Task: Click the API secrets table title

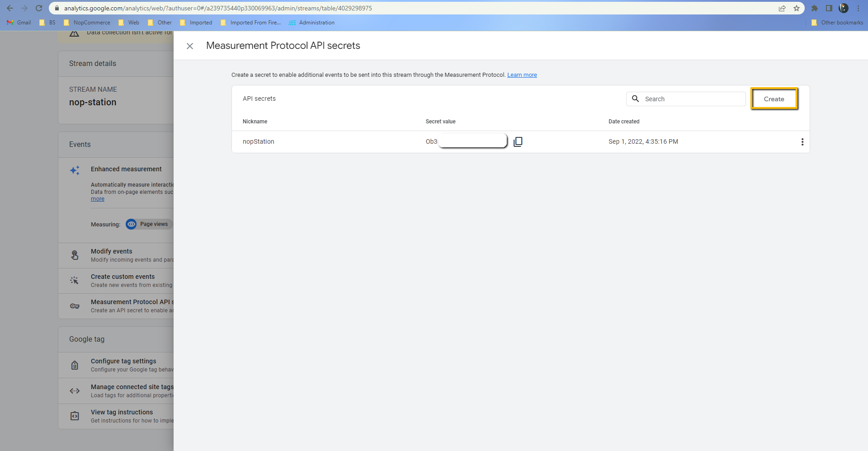Action: click(259, 99)
